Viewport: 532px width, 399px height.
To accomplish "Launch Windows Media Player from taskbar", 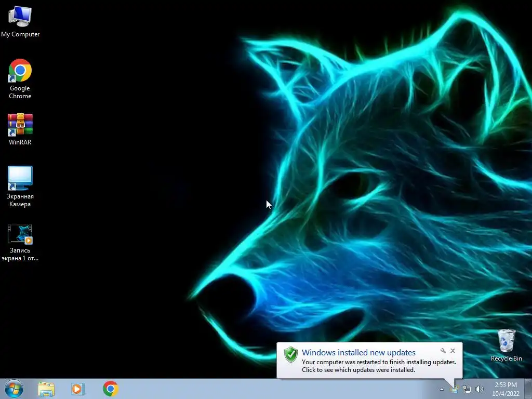I will click(77, 389).
